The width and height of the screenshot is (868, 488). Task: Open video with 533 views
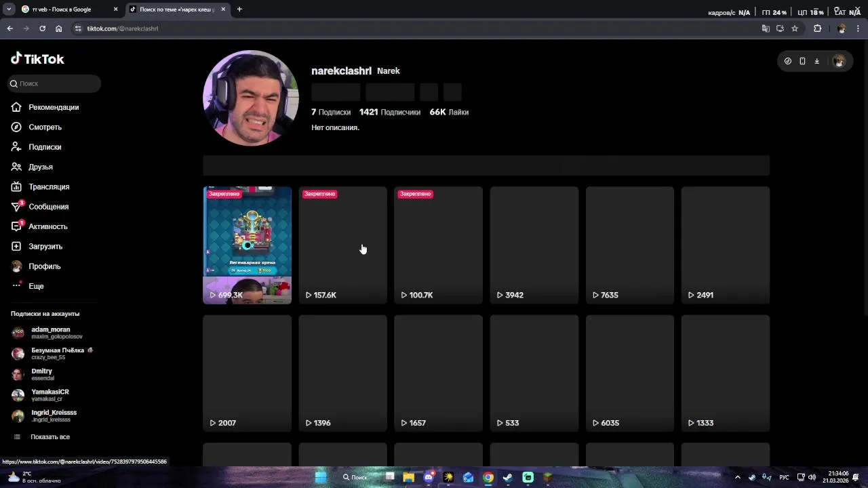pyautogui.click(x=534, y=373)
